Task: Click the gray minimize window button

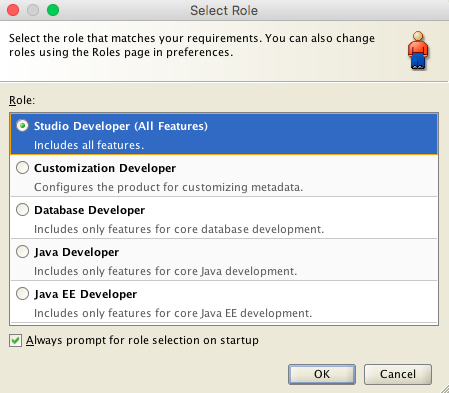Action: (x=33, y=10)
